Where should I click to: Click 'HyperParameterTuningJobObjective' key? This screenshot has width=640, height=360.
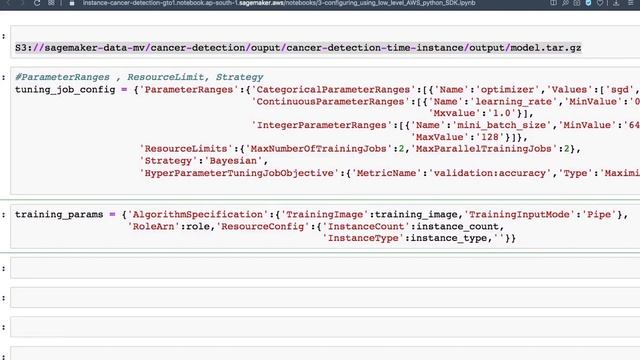pyautogui.click(x=239, y=173)
